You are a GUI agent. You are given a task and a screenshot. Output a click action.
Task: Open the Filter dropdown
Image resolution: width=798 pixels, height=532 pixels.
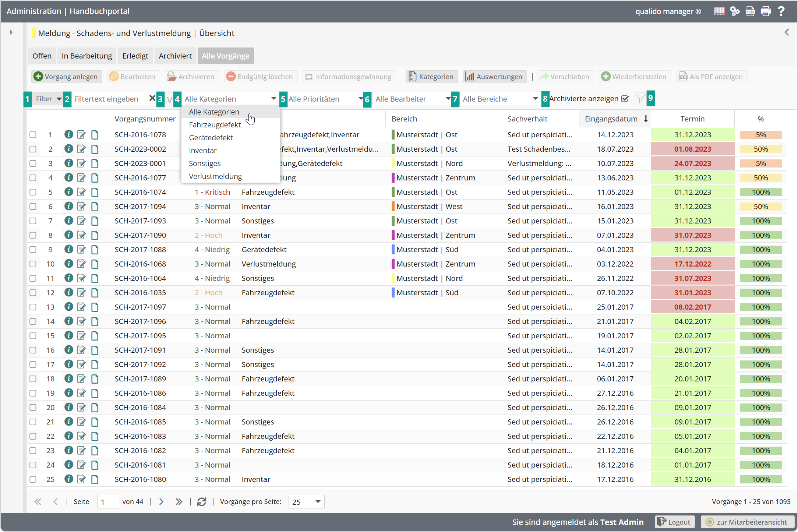(48, 99)
